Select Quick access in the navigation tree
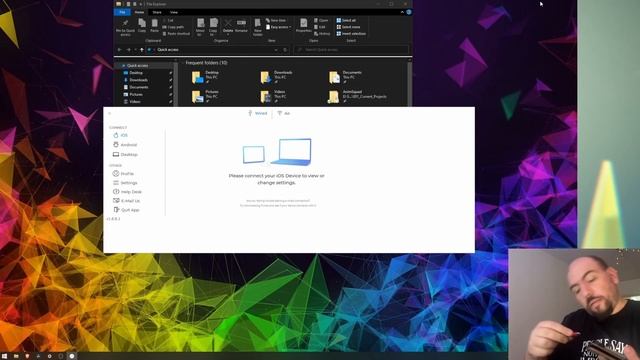 (137, 65)
